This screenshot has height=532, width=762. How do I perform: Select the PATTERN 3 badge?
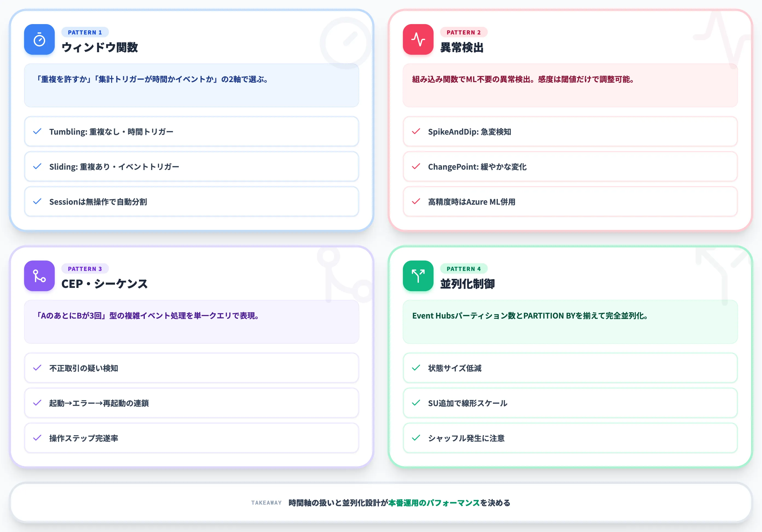pos(85,268)
